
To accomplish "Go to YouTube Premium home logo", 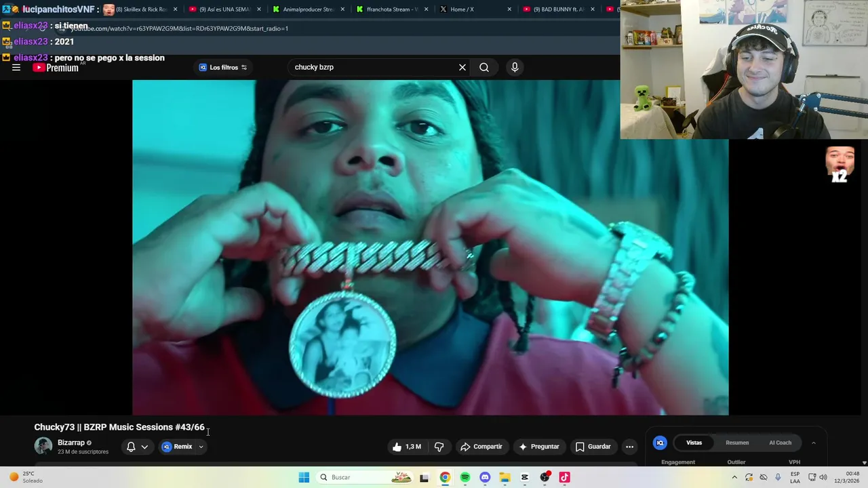I will [56, 68].
